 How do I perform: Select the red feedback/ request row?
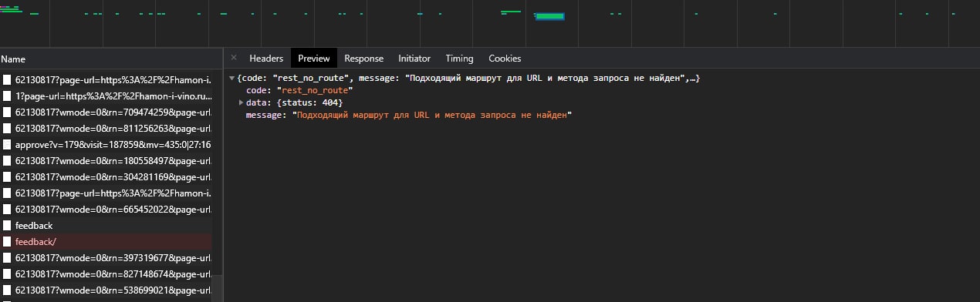106,241
